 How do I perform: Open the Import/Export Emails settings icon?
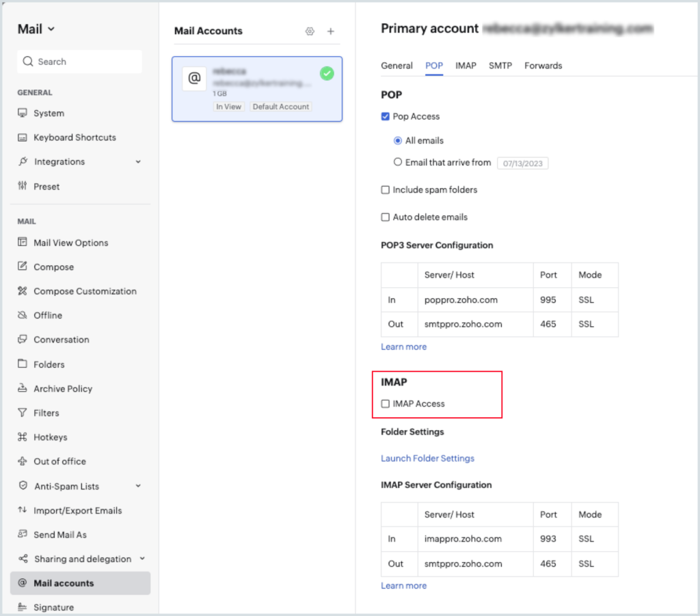pyautogui.click(x=23, y=510)
